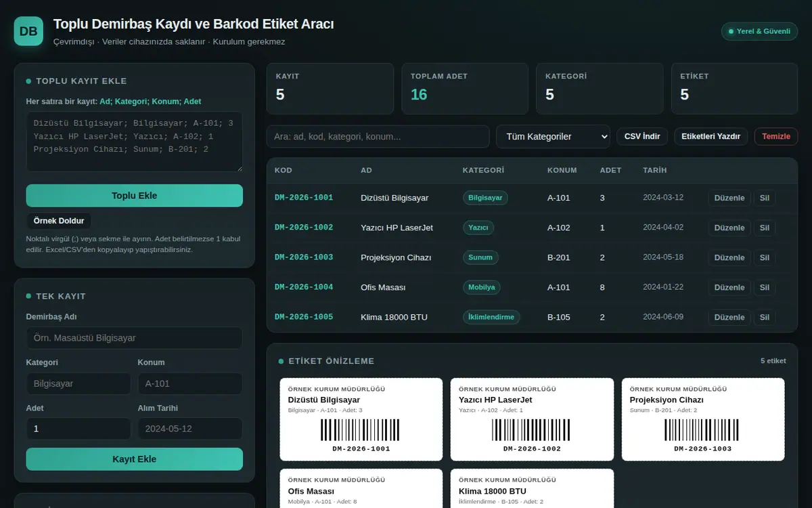Screen dimensions: 812x508
Task: Click the Toplu Ekle button
Action: click(x=134, y=196)
